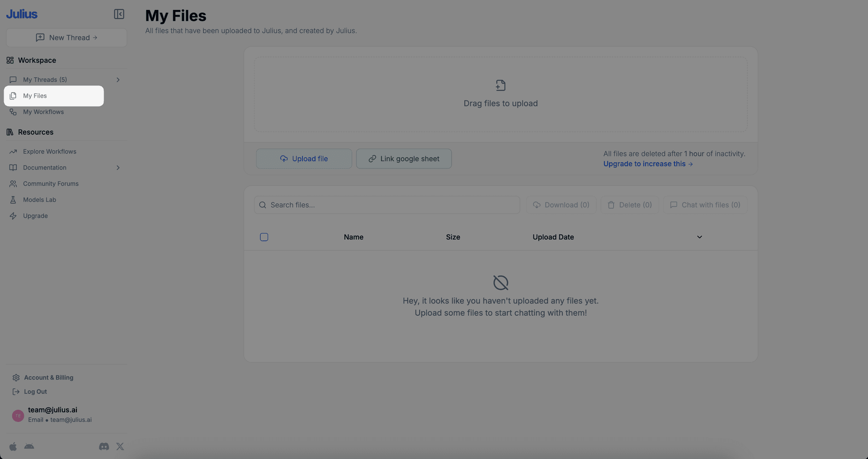The width and height of the screenshot is (868, 459).
Task: Select the Explore Workflows icon
Action: coord(13,151)
